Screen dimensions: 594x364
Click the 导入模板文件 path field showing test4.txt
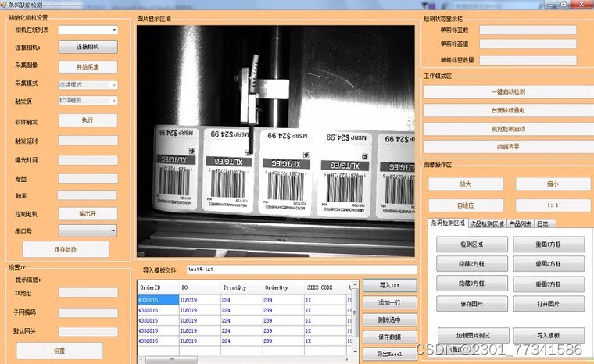(x=302, y=269)
